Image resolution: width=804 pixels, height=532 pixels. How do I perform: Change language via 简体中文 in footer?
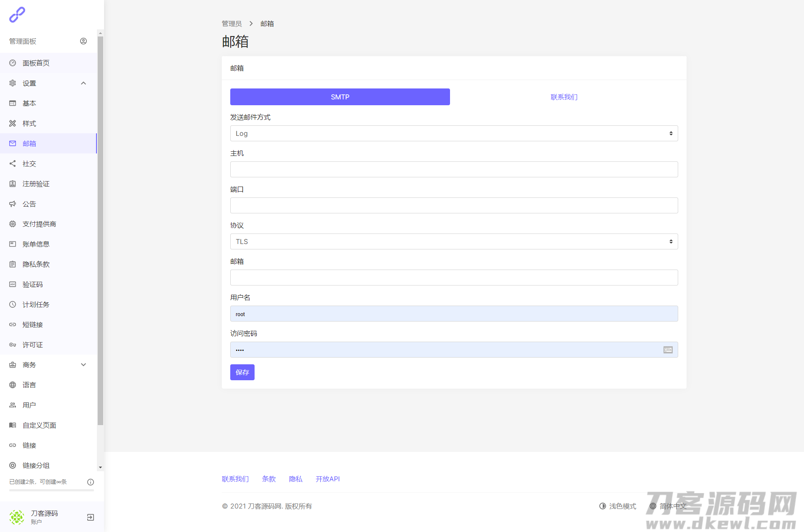click(668, 506)
